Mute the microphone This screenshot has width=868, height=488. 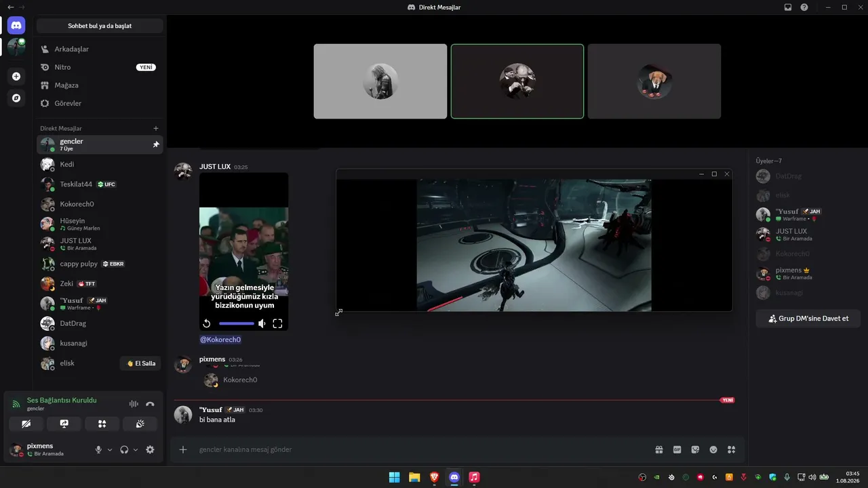98,449
